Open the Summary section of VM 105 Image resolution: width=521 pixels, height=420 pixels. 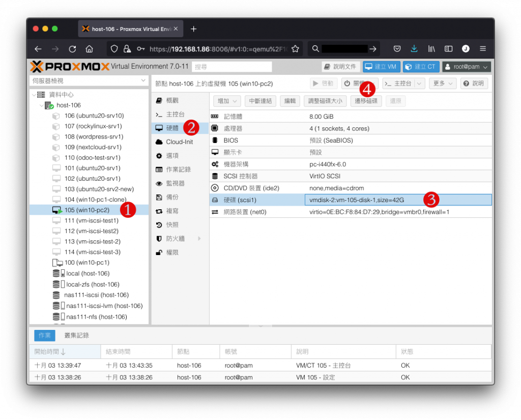click(180, 100)
